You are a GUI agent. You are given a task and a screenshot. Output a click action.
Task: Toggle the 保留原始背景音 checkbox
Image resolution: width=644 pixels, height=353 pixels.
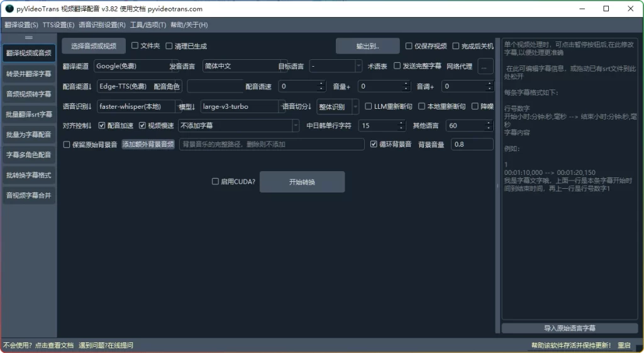pyautogui.click(x=67, y=145)
